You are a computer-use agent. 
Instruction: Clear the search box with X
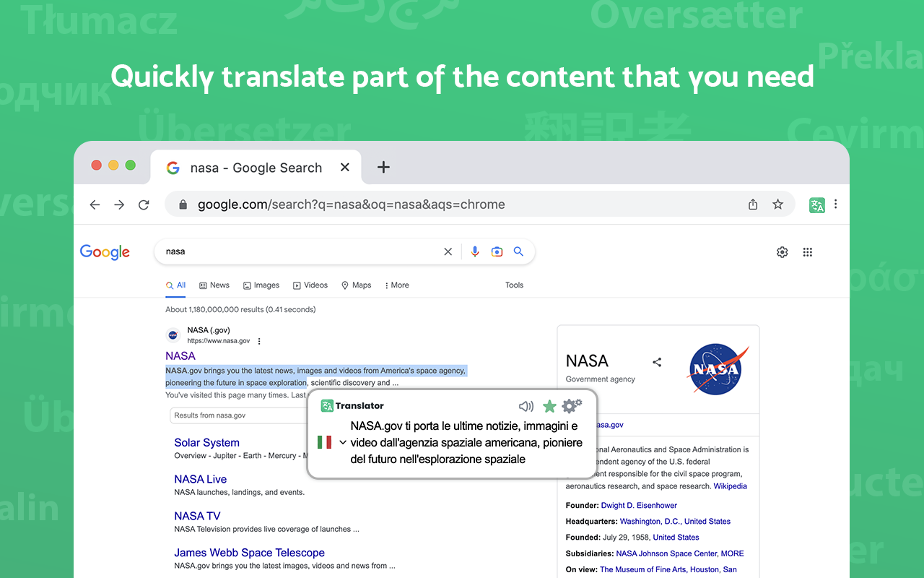[448, 251]
